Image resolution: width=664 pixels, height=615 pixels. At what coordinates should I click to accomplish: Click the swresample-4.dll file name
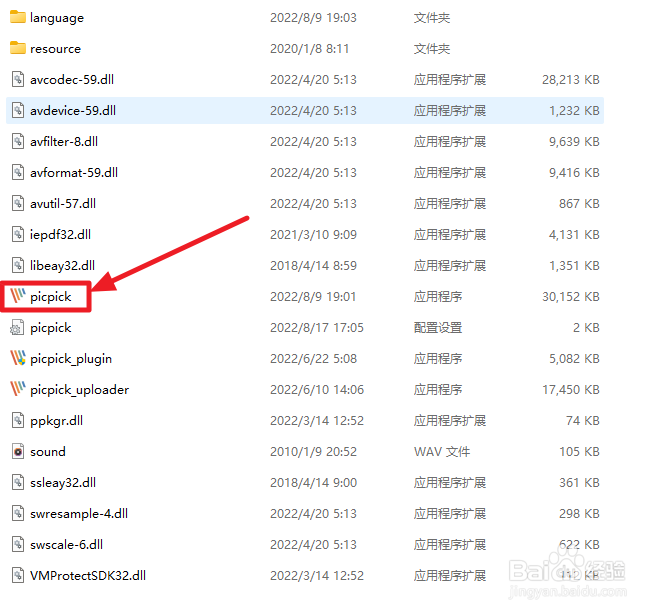click(79, 514)
